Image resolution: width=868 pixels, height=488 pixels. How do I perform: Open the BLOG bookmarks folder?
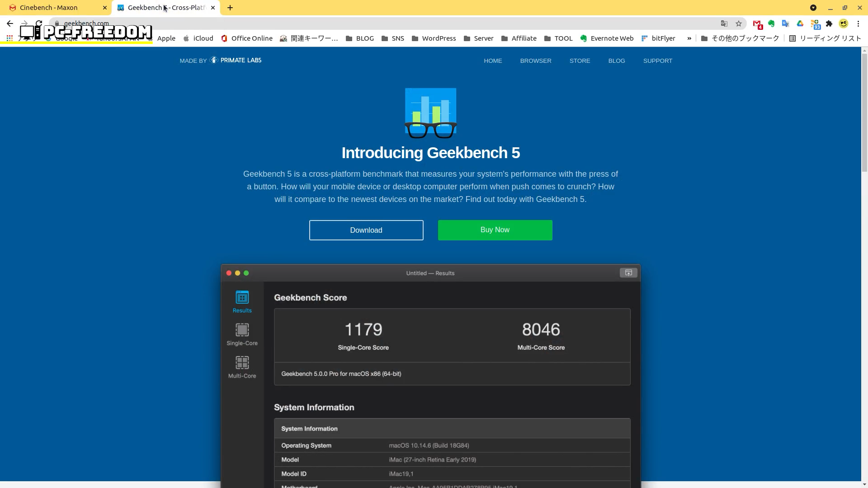click(x=360, y=38)
